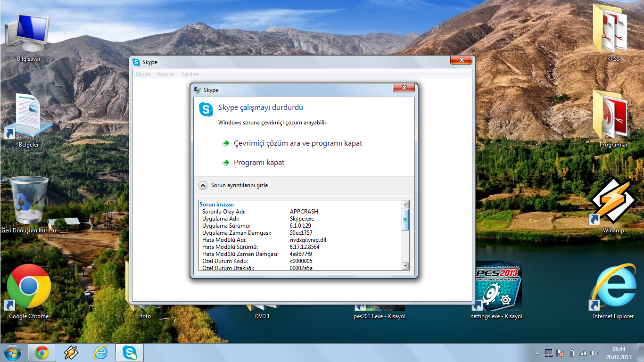
Task: Select the Geri Dönüşüm Kutusu recycle bin
Action: [x=29, y=205]
